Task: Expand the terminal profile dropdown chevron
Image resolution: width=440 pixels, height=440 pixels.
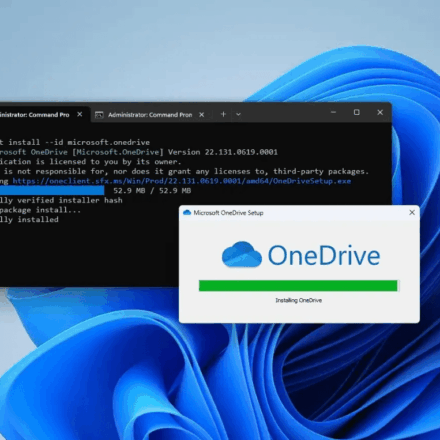Action: coord(238,114)
